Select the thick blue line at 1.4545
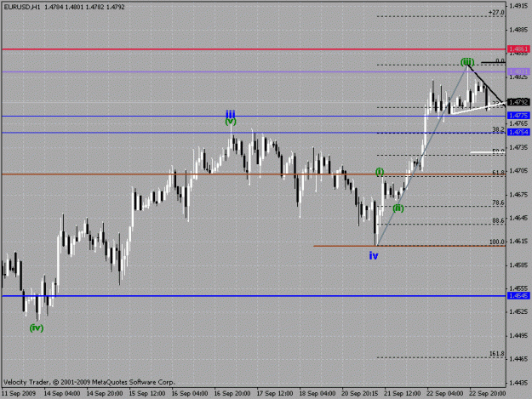 254,296
